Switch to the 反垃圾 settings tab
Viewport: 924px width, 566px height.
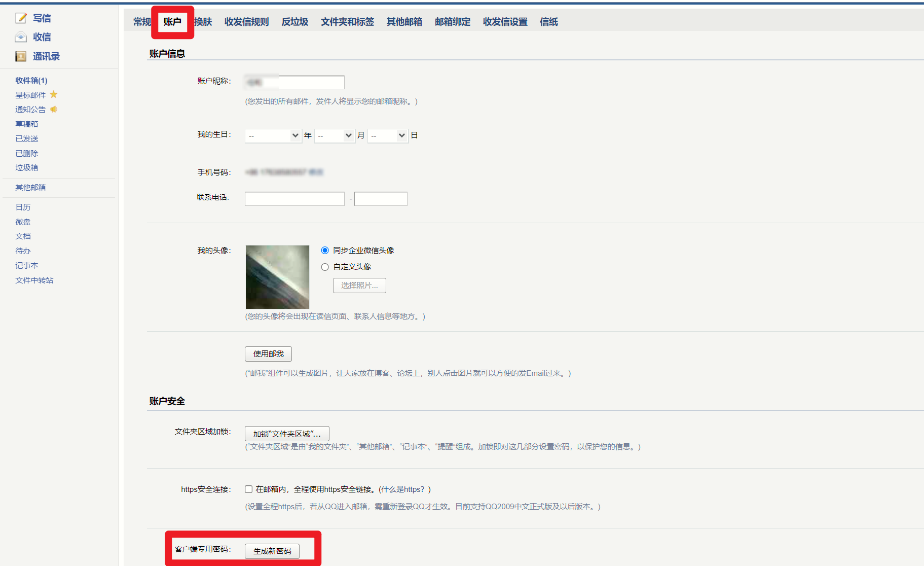click(x=294, y=22)
